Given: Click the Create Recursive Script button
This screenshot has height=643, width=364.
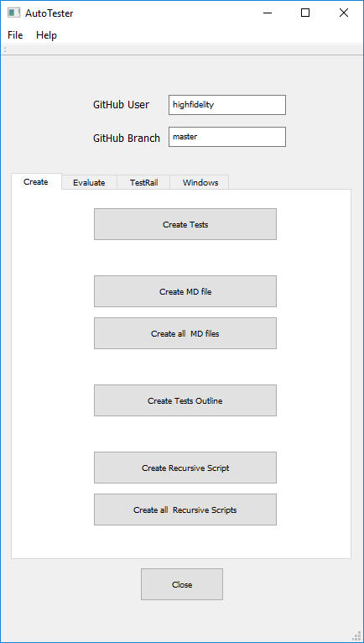Looking at the screenshot, I should (185, 468).
